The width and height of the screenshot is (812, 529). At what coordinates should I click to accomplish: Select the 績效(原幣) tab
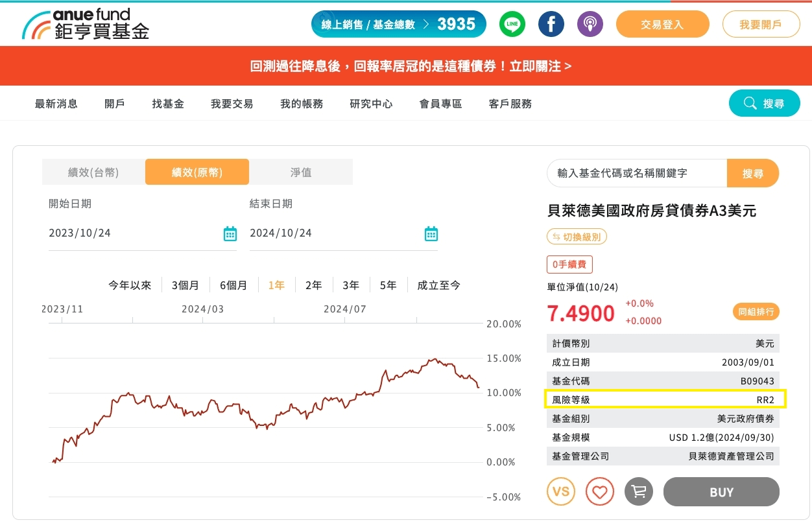pos(197,172)
